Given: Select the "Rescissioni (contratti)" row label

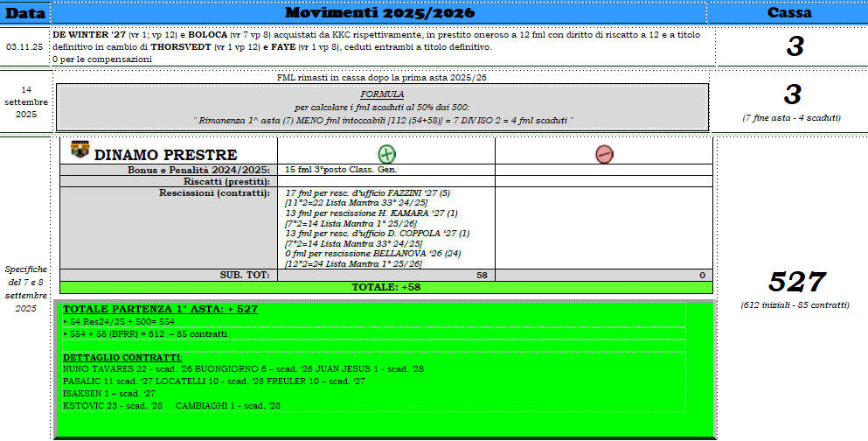Looking at the screenshot, I should pos(215,192).
